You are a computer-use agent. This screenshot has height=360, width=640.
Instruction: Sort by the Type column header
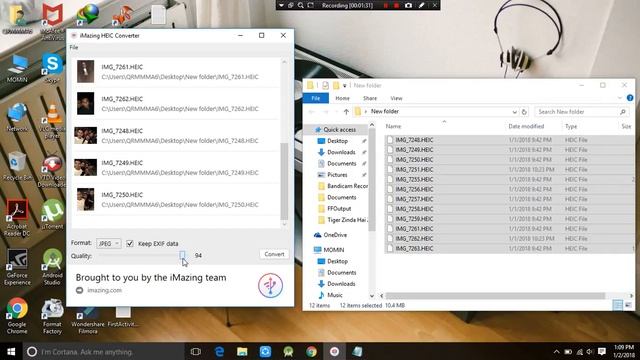(x=571, y=127)
